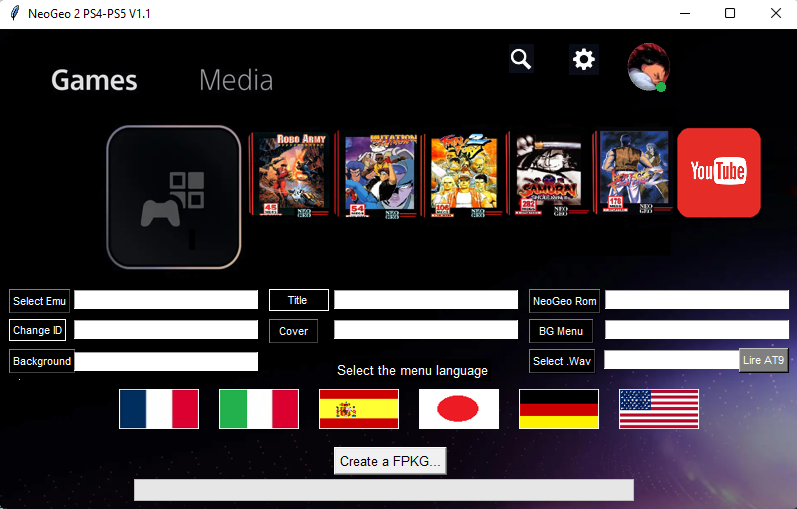Open the gear settings icon
Screen dimensions: 797x509
[584, 59]
